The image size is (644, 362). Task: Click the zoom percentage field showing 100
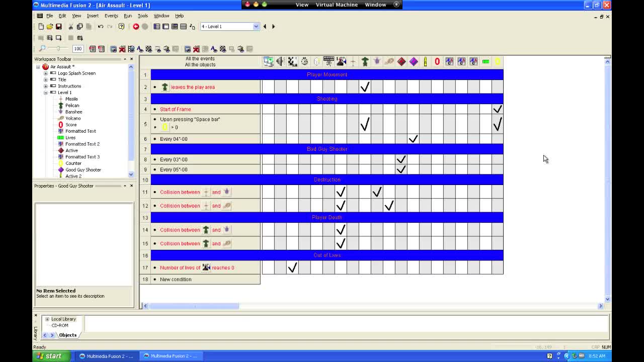pyautogui.click(x=77, y=49)
